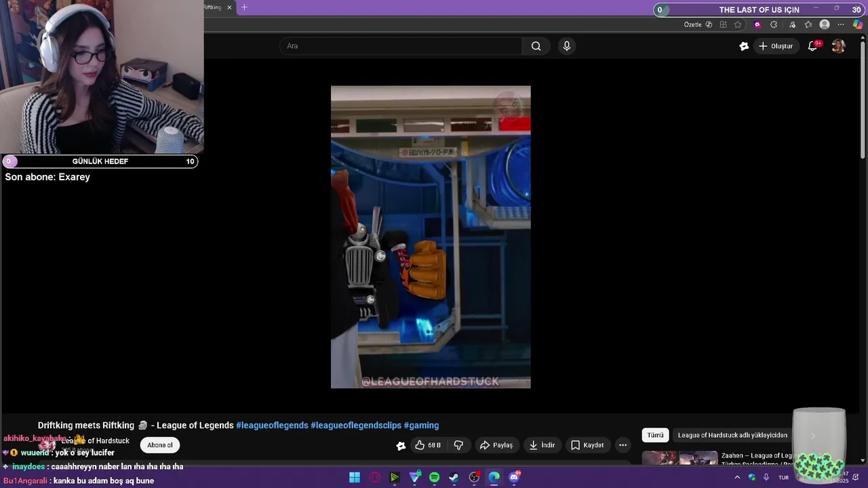The image size is (868, 488).
Task: Open Windows Start menu
Action: pyautogui.click(x=355, y=477)
